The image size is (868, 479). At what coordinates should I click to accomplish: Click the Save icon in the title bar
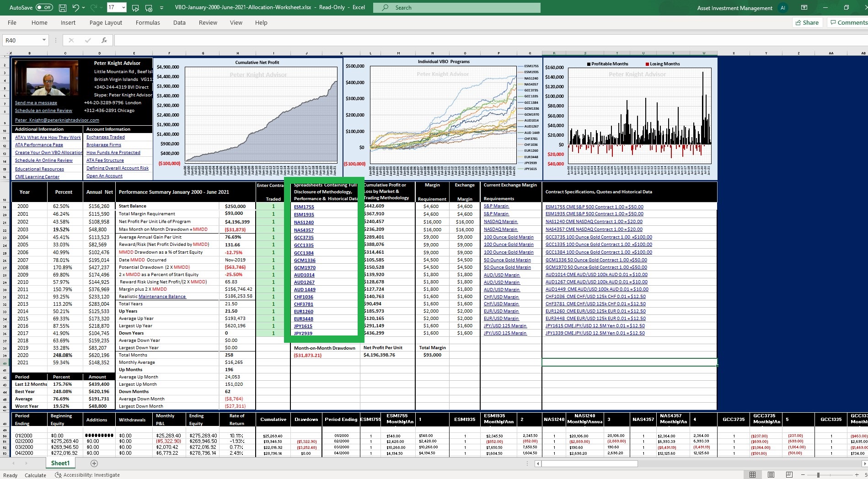click(63, 8)
